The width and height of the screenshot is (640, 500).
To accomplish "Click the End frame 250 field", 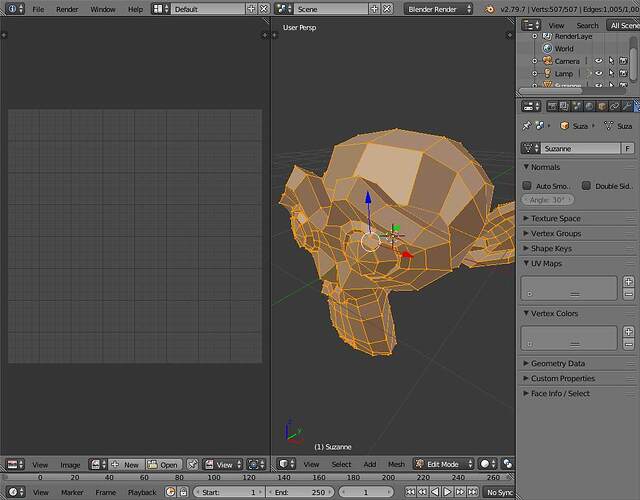I will 300,492.
